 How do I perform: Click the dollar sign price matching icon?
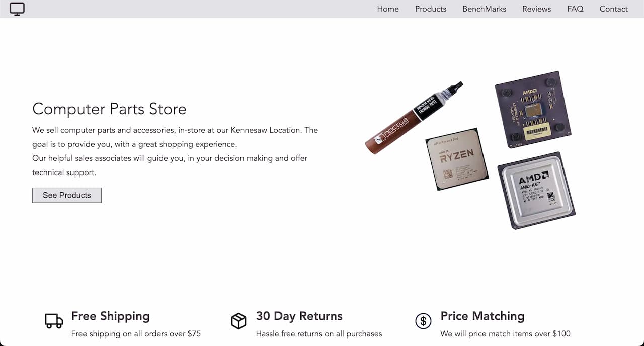[423, 321]
